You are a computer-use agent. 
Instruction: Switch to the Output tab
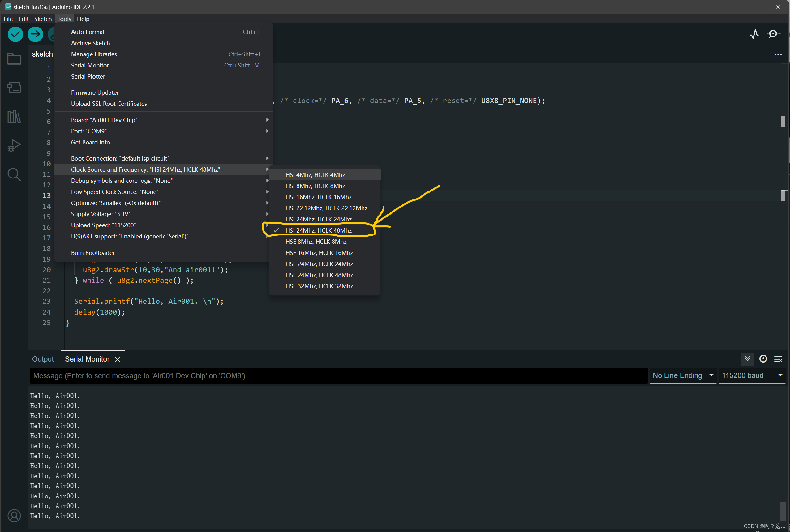pos(43,359)
